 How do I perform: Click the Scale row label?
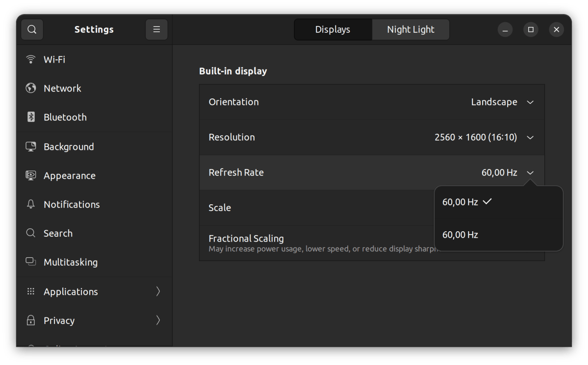coord(220,208)
